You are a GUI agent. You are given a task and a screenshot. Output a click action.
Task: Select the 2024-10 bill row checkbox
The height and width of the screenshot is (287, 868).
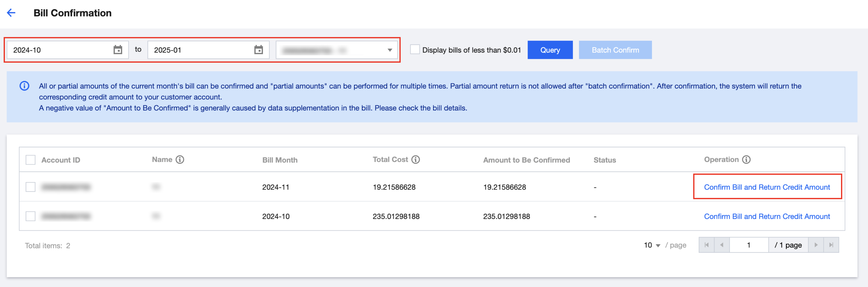pyautogui.click(x=31, y=216)
